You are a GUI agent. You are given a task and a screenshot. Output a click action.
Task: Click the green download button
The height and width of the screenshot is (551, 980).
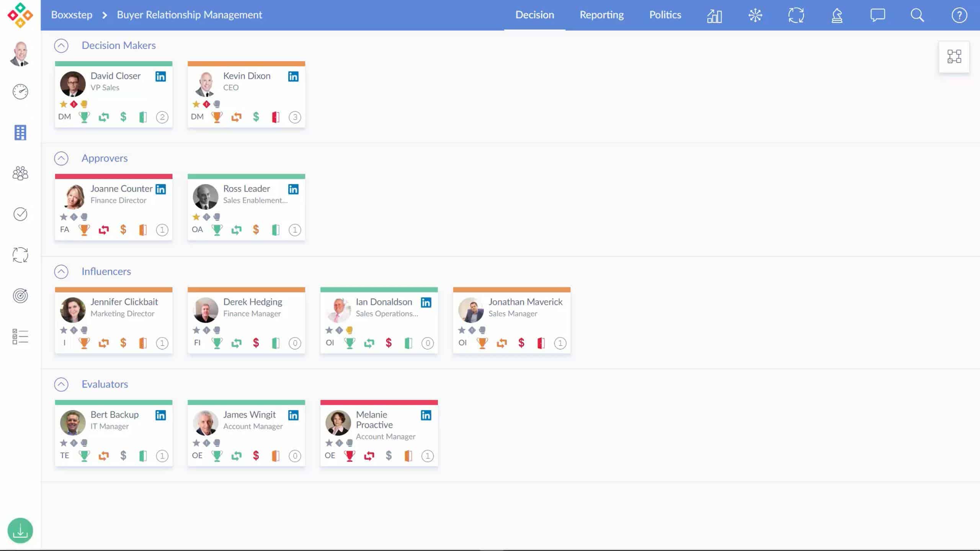click(x=20, y=530)
